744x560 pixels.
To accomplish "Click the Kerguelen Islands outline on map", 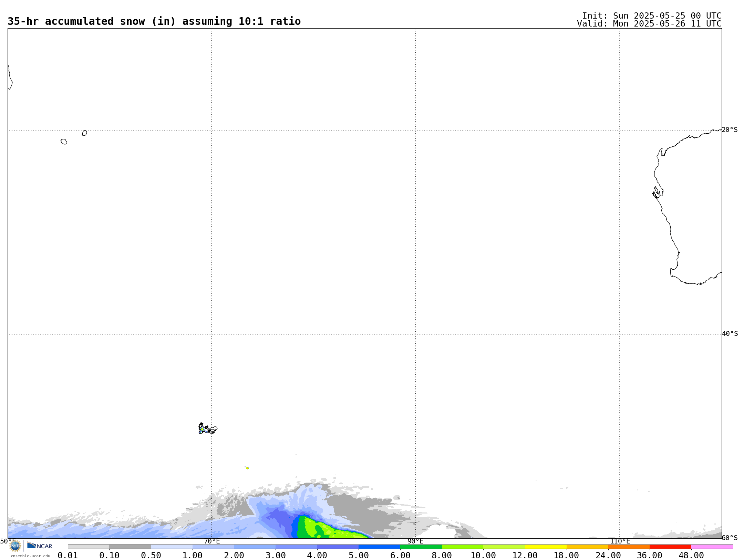I will click(208, 429).
